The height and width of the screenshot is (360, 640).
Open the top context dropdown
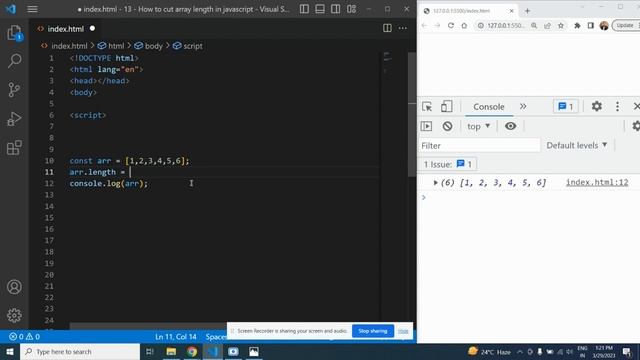[x=478, y=126]
